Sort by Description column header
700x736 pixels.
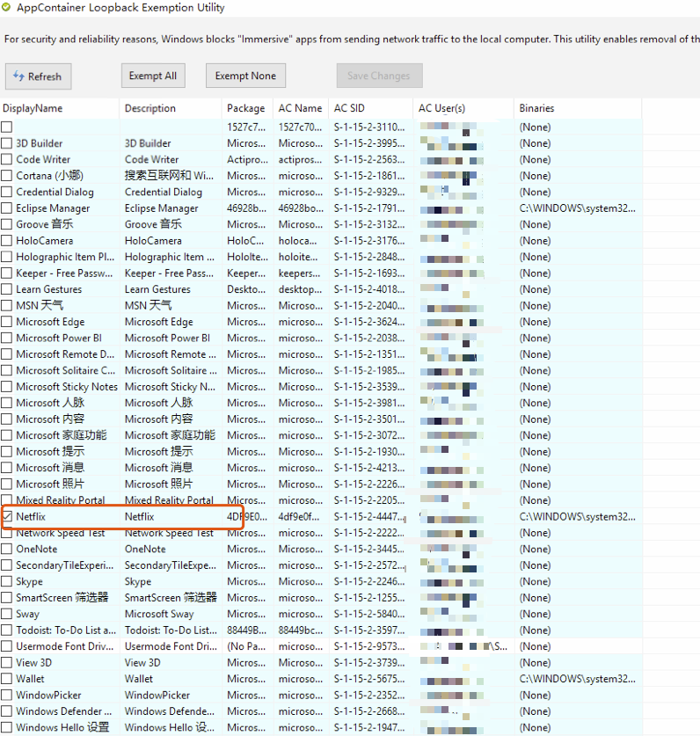(171, 108)
